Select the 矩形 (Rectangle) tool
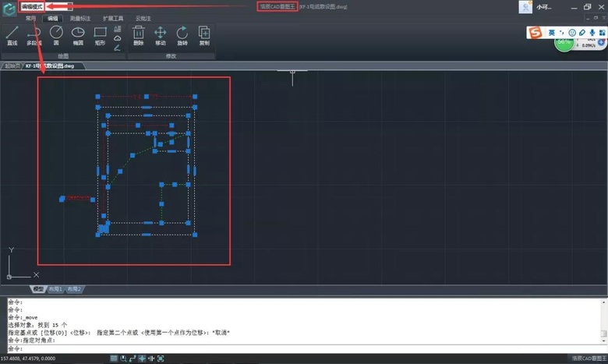The height and width of the screenshot is (364, 608). point(100,35)
